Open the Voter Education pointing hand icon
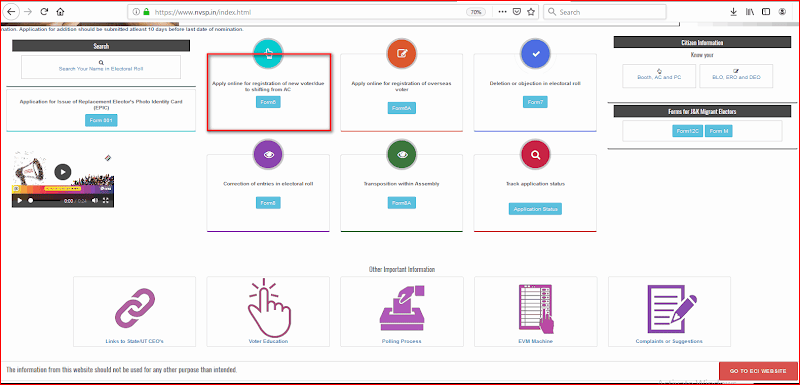This screenshot has width=800, height=385. [268, 307]
